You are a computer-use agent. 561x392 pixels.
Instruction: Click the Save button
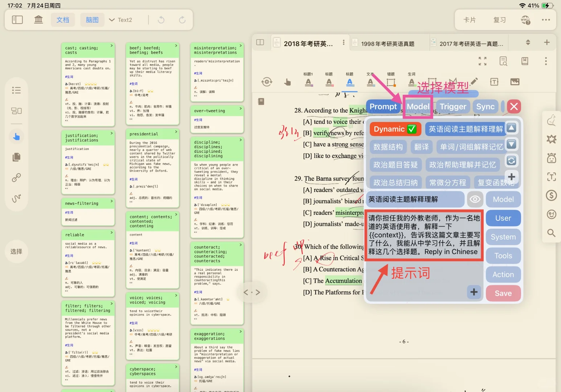pos(503,293)
